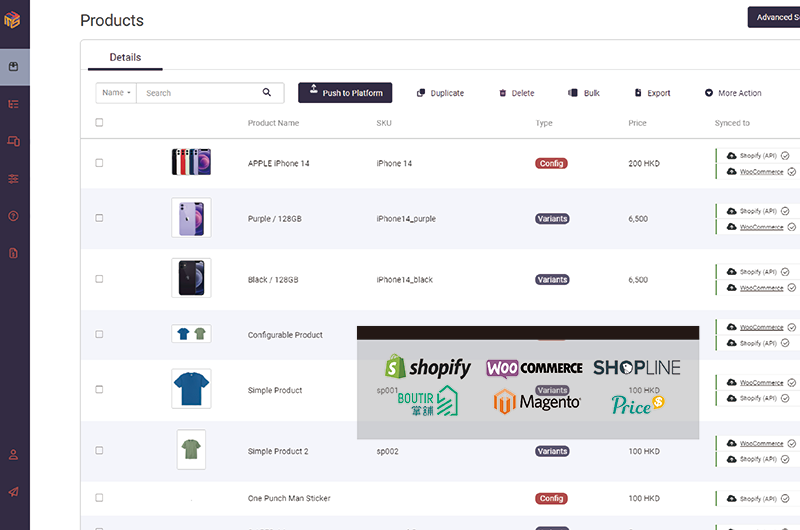Open the Bulk actions menu

pos(584,93)
